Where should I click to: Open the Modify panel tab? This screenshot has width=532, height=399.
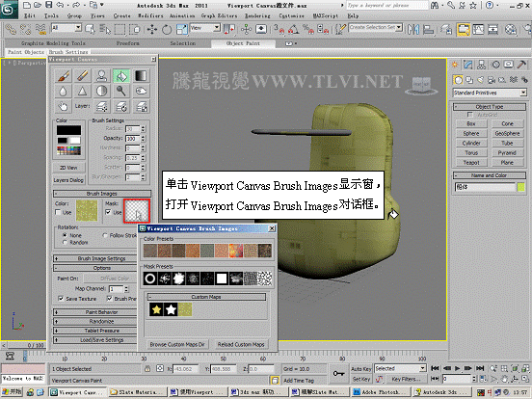tap(468, 65)
